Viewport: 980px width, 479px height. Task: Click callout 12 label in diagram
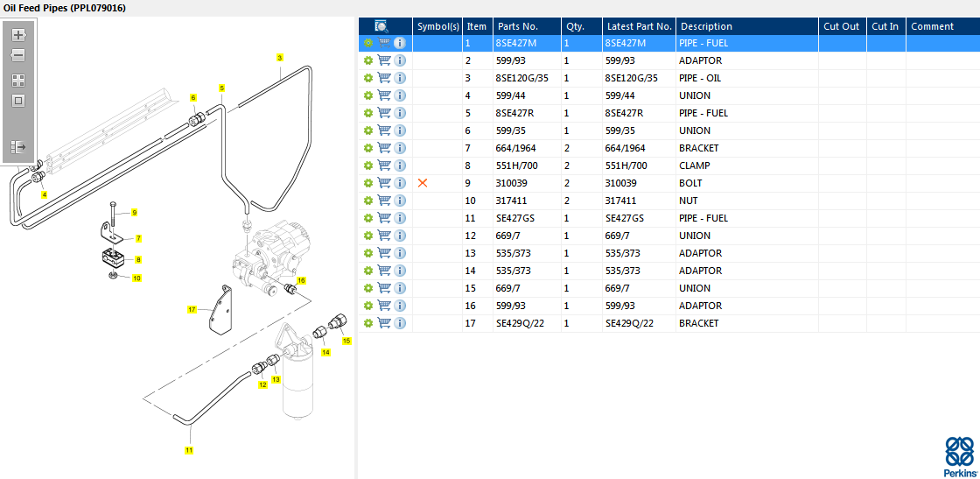click(263, 384)
